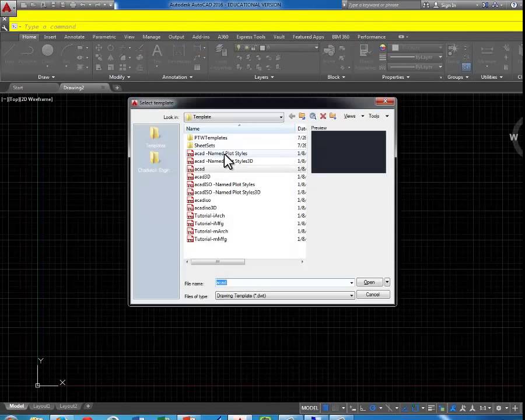Open the AutoCAD application menu logo button
The width and height of the screenshot is (525, 420).
(x=8, y=8)
